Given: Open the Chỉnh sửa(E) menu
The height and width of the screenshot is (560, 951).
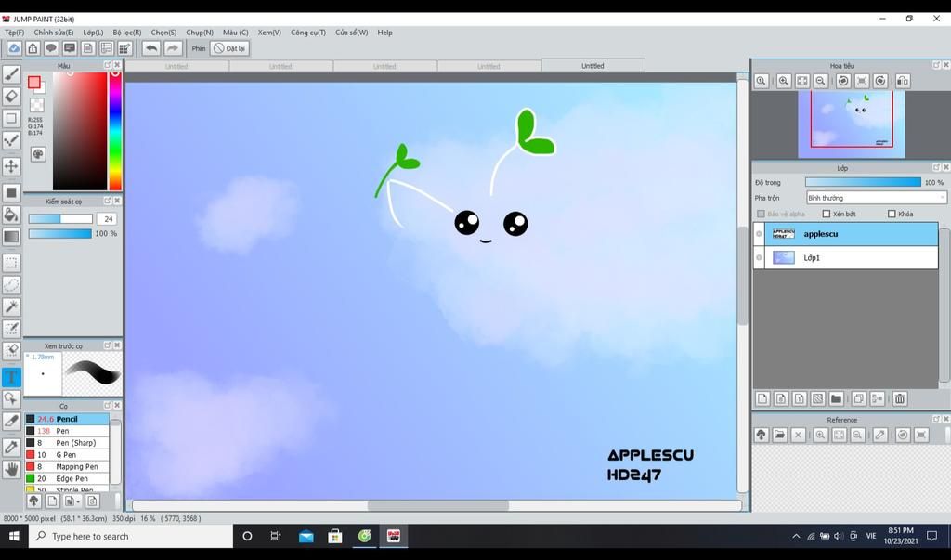Looking at the screenshot, I should pos(53,33).
